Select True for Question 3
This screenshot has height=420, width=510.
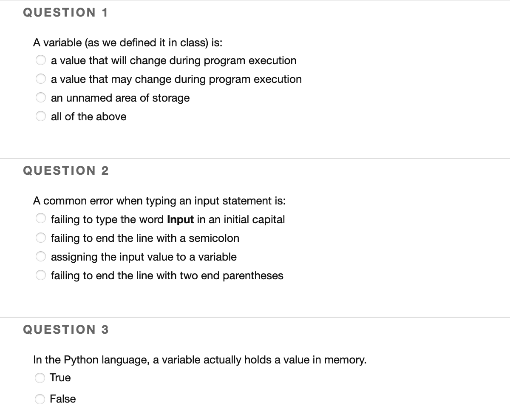pos(40,377)
